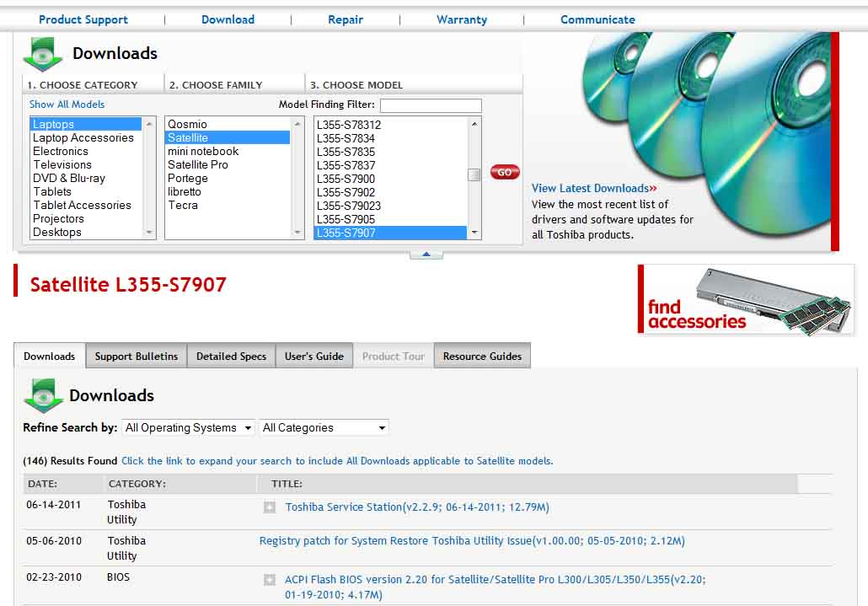This screenshot has height=606, width=868.
Task: Click the green Downloads disc icon at top
Action: 43,54
